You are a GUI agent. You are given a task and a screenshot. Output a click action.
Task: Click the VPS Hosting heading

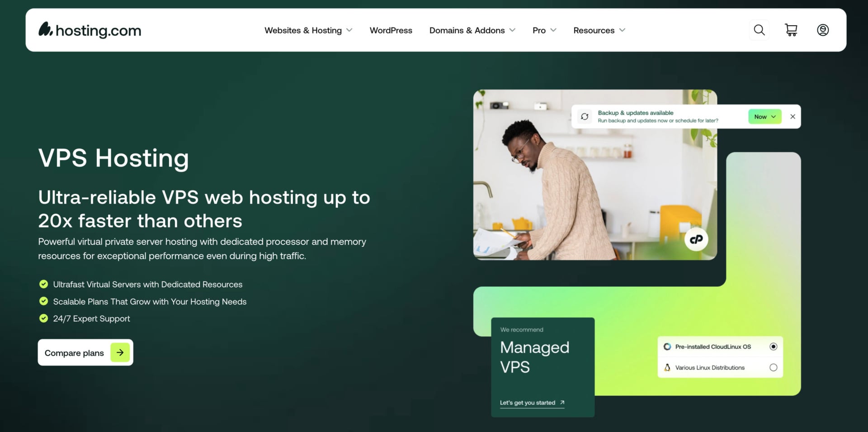click(x=113, y=158)
